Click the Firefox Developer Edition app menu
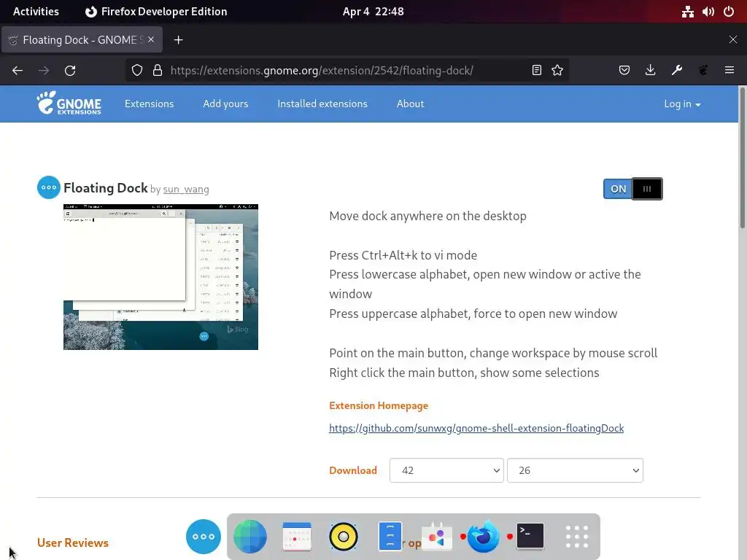 tap(156, 12)
